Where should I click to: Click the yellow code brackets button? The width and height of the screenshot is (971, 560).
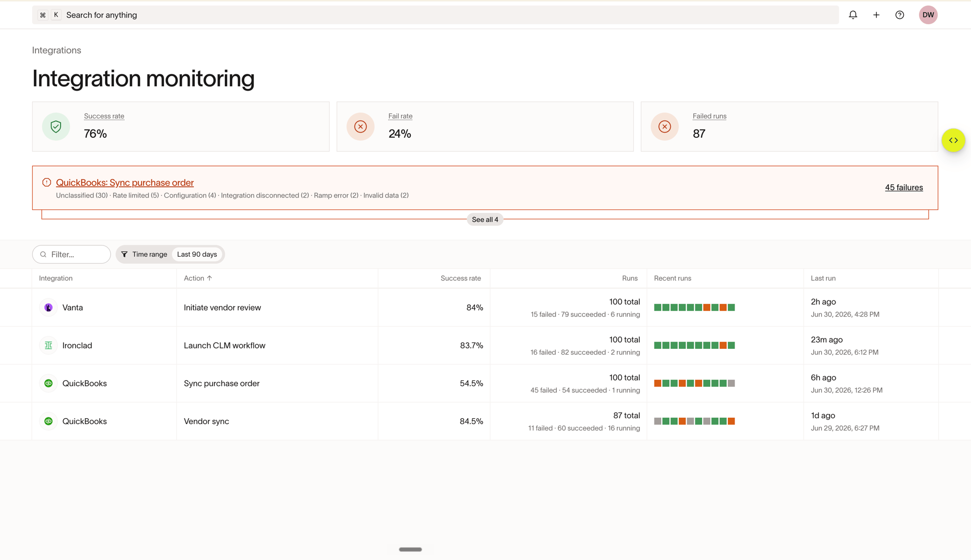tap(953, 140)
